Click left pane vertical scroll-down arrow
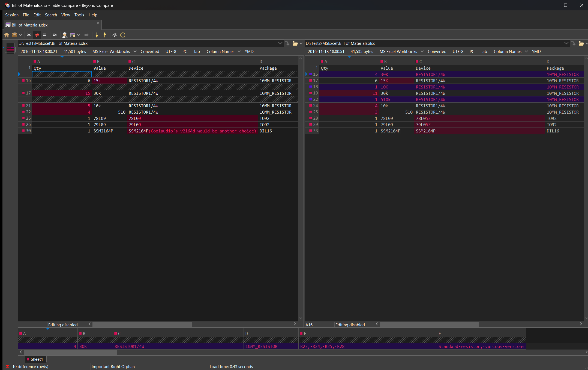Image resolution: width=588 pixels, height=370 pixels. point(301,318)
